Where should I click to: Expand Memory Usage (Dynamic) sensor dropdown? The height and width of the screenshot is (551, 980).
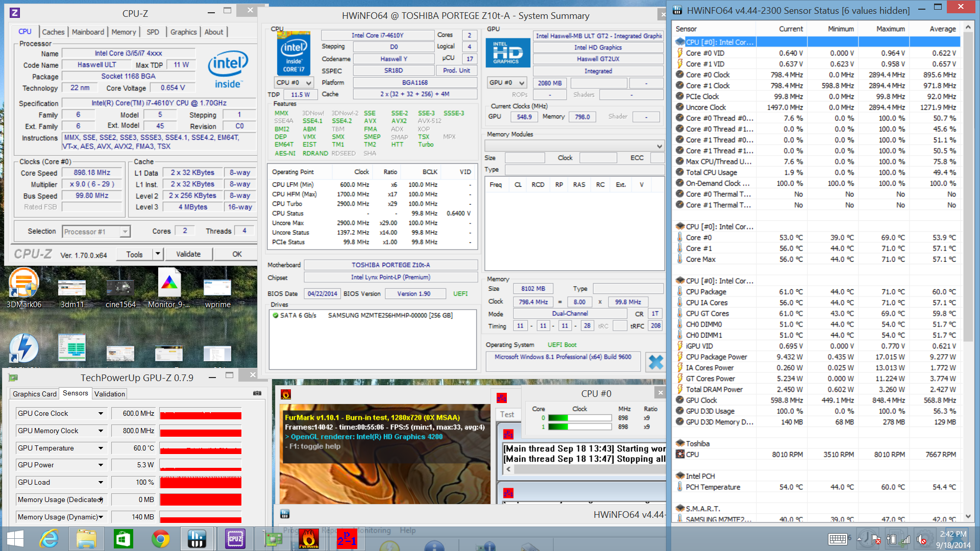click(101, 517)
